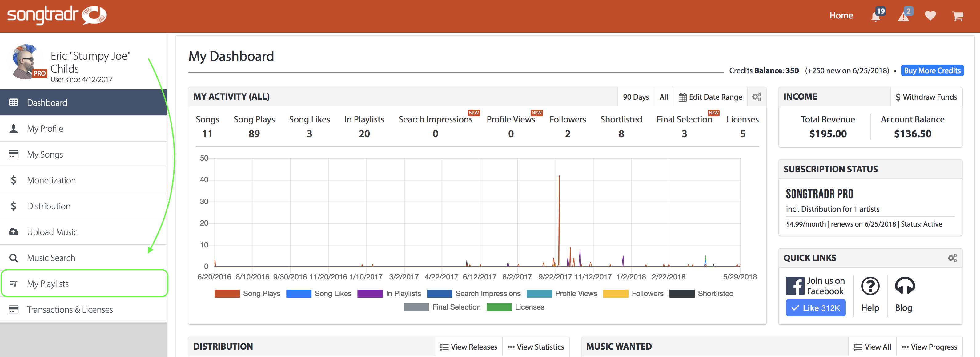This screenshot has width=980, height=357.
Task: Click the Upload Music cloud icon
Action: pos(14,231)
